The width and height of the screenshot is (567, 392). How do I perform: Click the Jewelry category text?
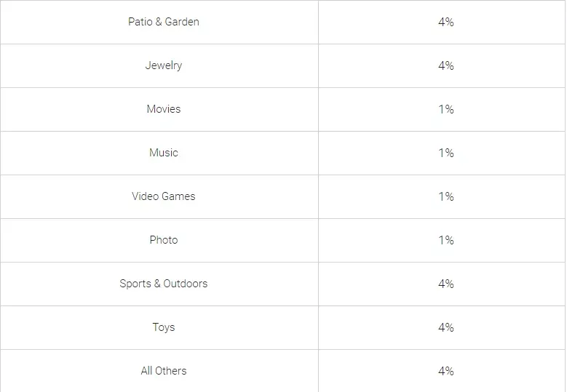(164, 65)
